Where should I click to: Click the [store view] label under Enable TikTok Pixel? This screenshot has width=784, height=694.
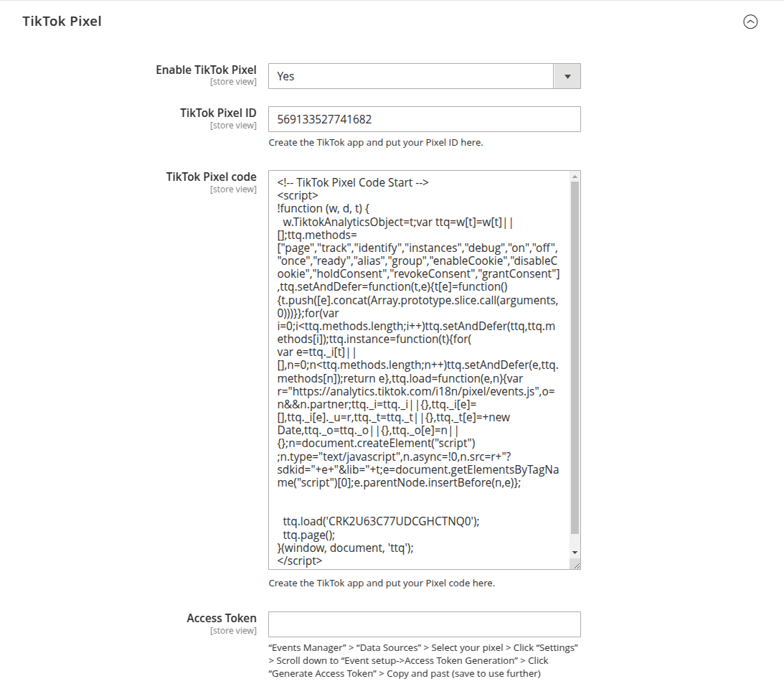coord(234,82)
